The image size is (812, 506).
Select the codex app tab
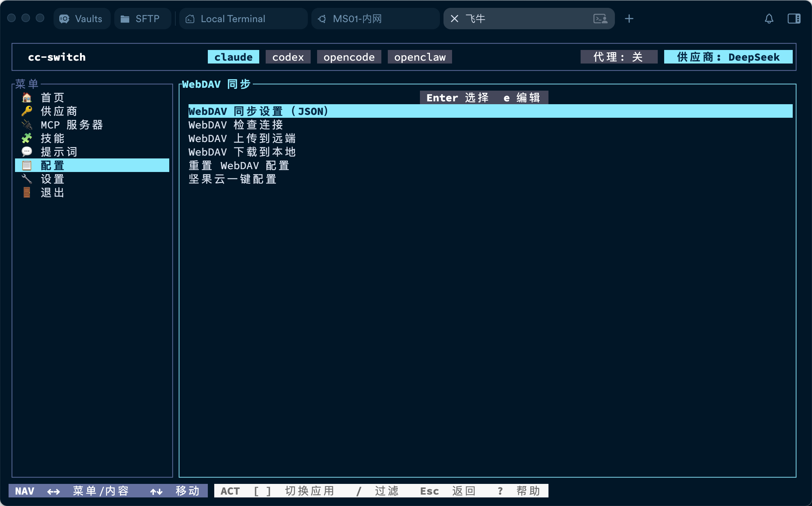click(288, 57)
